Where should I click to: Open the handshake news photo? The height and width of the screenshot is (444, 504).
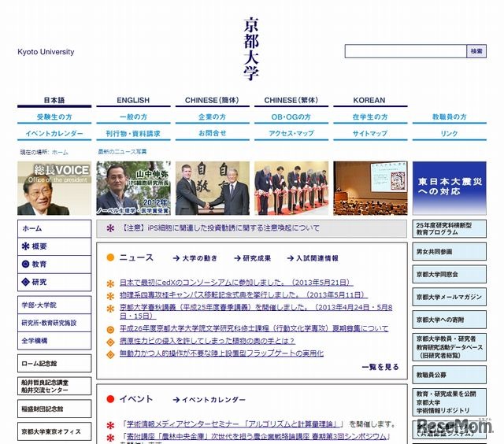click(213, 188)
